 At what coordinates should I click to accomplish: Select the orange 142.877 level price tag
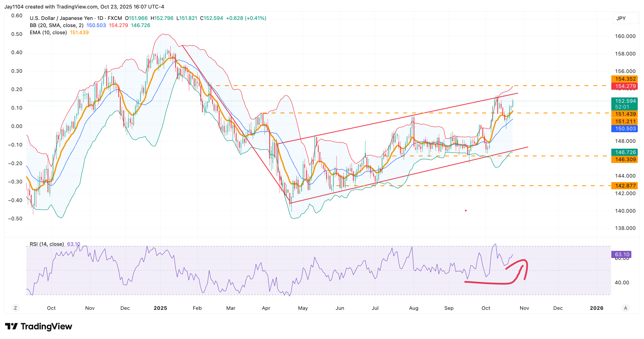click(625, 186)
